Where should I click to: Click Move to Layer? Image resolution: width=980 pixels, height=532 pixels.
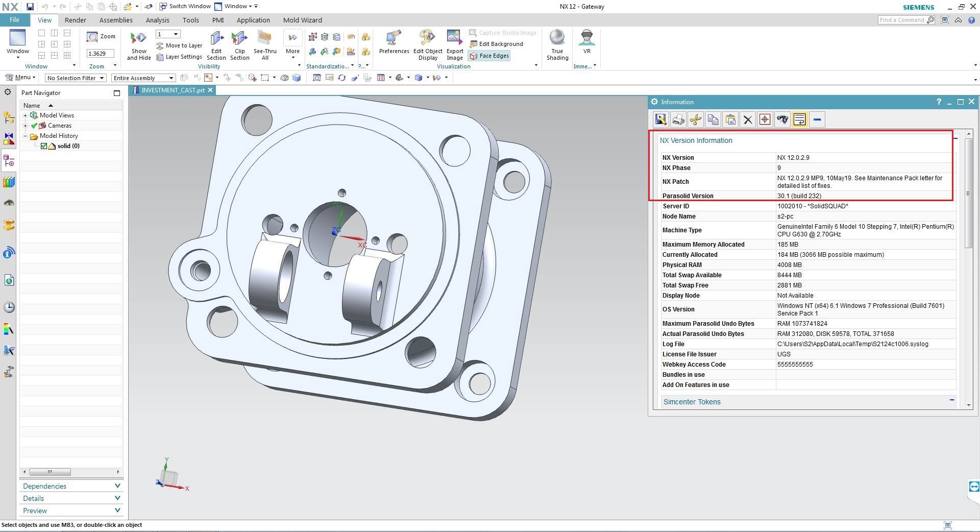click(179, 46)
